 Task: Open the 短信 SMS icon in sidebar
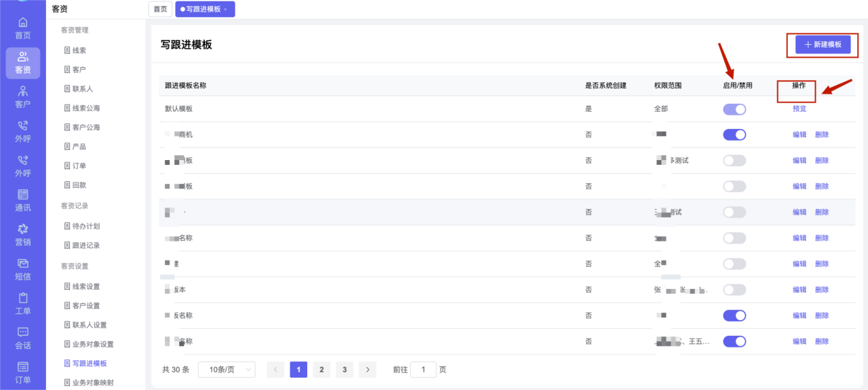[22, 269]
